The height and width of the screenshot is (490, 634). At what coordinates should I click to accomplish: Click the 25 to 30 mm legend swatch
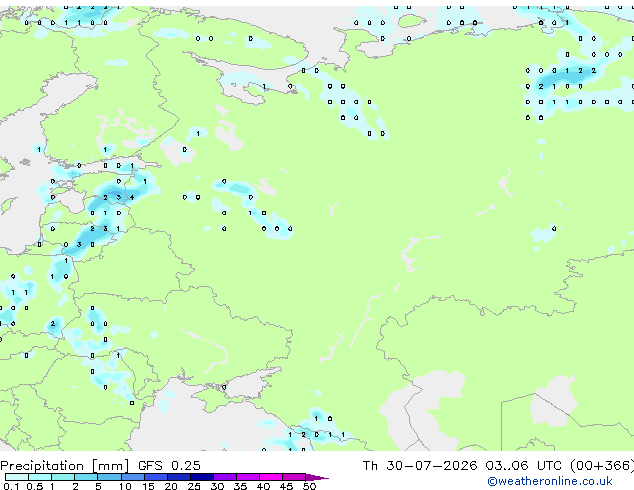tap(202, 477)
